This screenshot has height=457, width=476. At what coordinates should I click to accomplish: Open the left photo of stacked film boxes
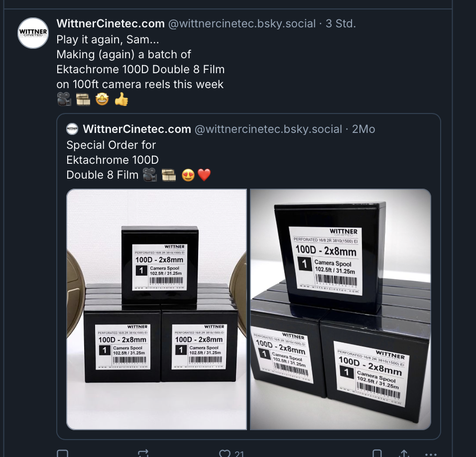coord(157,309)
